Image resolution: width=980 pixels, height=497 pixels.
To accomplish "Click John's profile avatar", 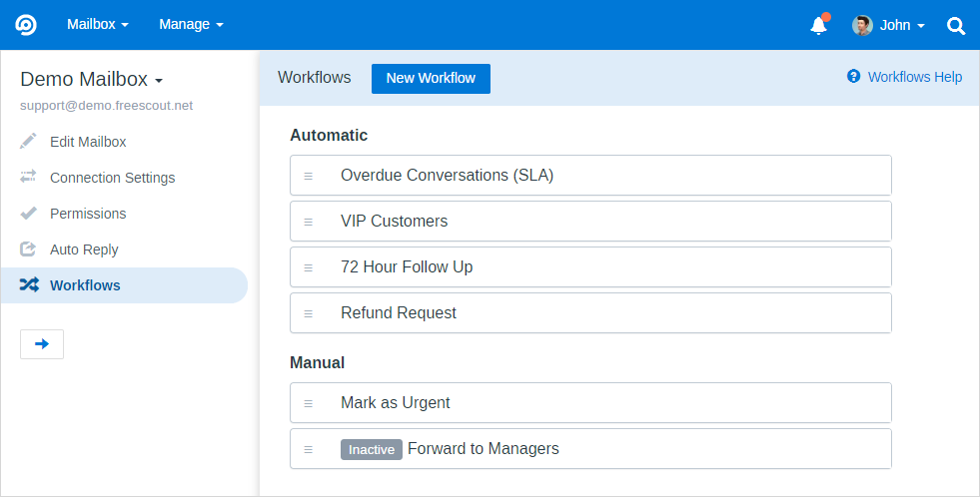I will (862, 25).
